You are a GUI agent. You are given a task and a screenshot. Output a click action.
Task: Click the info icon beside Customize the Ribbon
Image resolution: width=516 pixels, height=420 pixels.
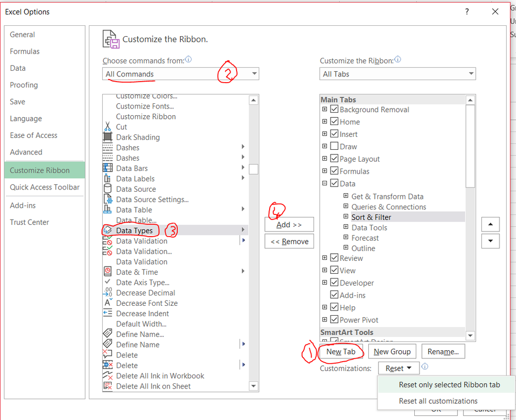[x=398, y=59]
